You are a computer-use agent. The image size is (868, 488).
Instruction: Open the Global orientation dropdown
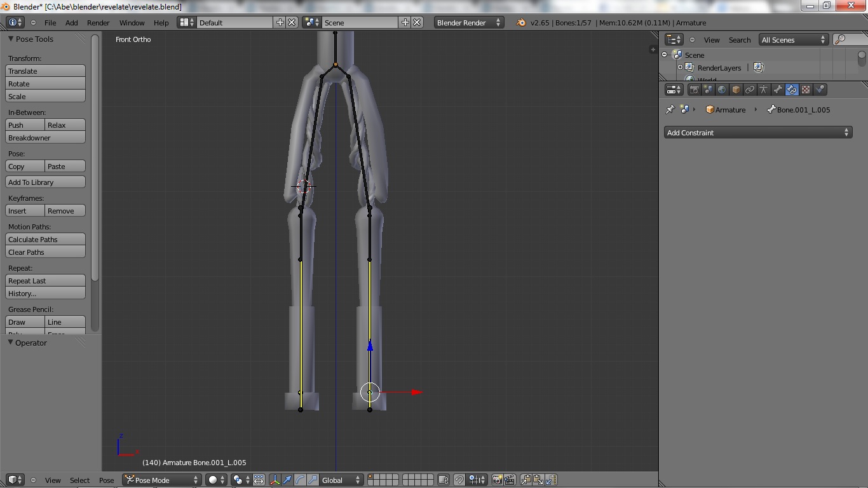point(341,480)
